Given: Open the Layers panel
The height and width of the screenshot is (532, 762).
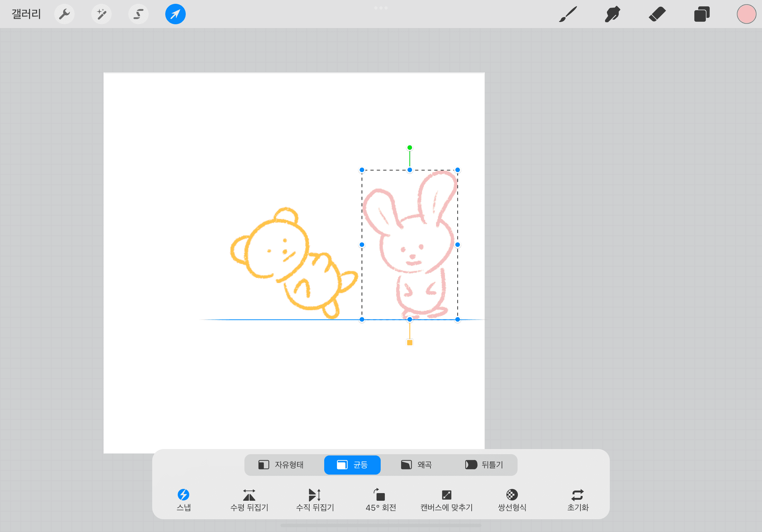Looking at the screenshot, I should coord(702,14).
